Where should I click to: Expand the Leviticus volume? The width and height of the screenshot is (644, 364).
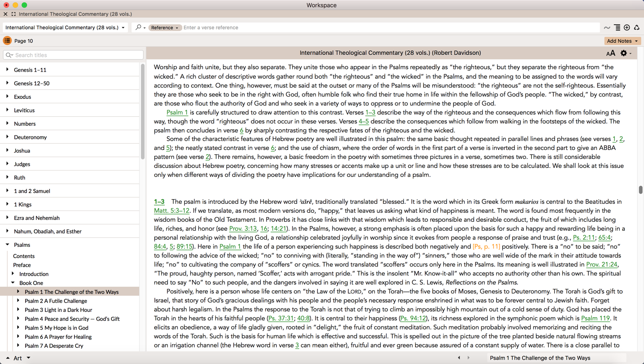point(7,110)
